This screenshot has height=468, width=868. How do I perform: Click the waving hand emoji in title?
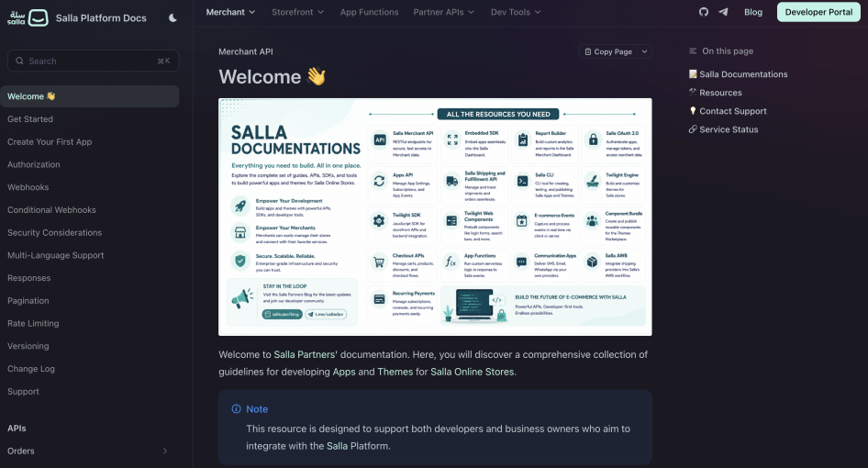click(317, 76)
